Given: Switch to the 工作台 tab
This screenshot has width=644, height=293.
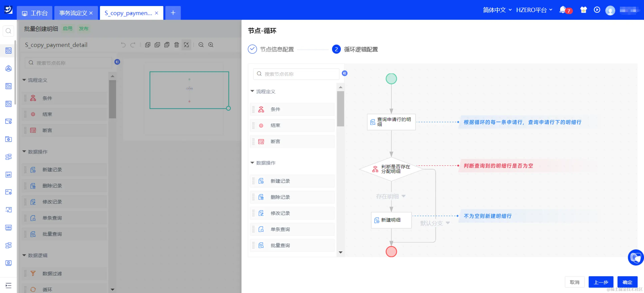Looking at the screenshot, I should tap(35, 13).
